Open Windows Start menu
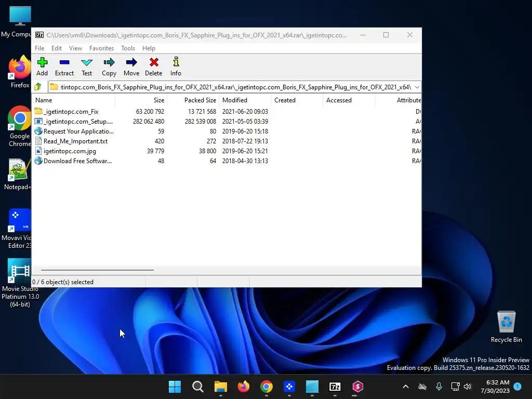532x399 pixels. (175, 387)
